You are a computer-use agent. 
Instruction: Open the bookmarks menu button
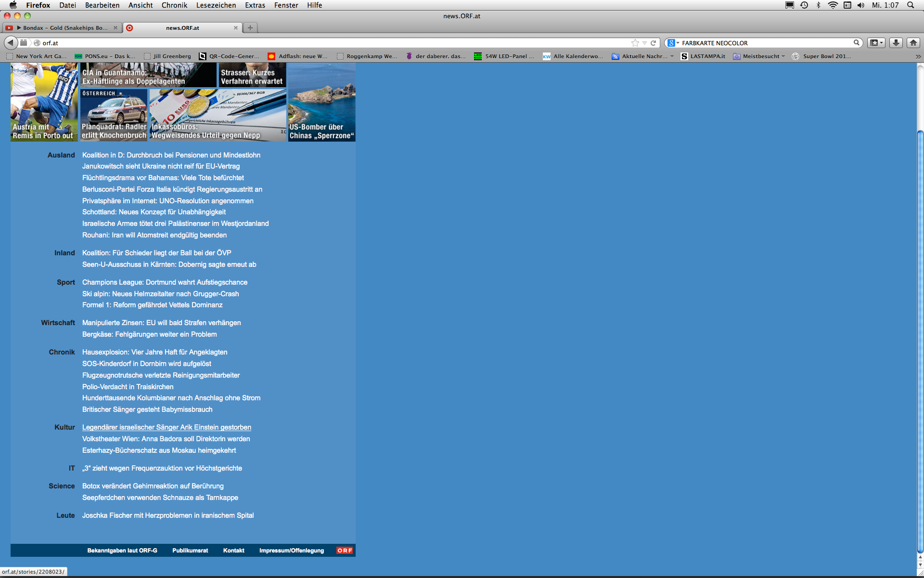(876, 43)
